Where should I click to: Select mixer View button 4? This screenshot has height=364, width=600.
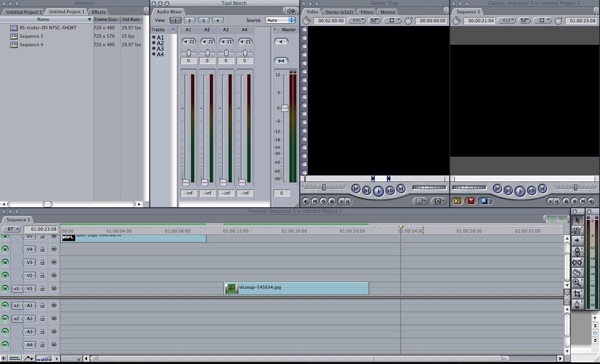coord(218,20)
